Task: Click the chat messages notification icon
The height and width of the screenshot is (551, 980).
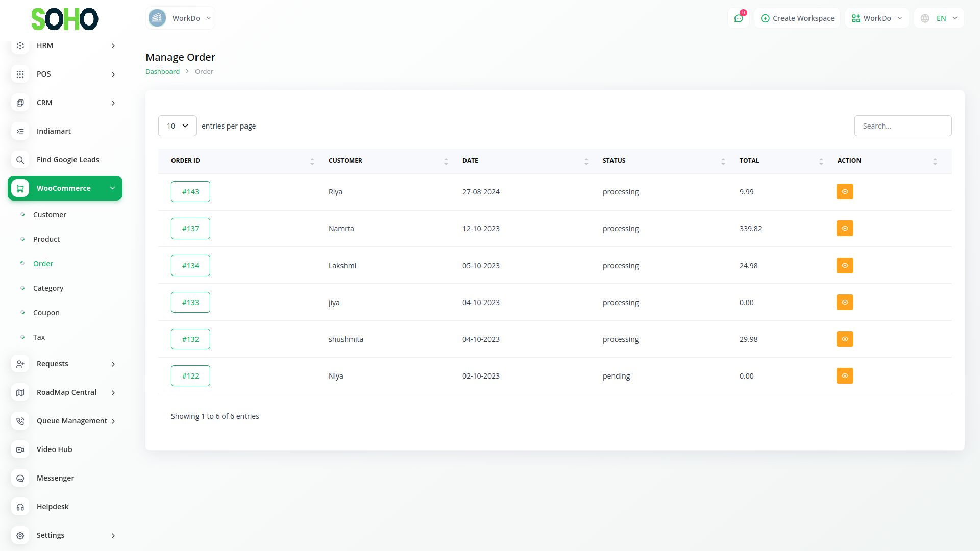Action: (x=738, y=18)
